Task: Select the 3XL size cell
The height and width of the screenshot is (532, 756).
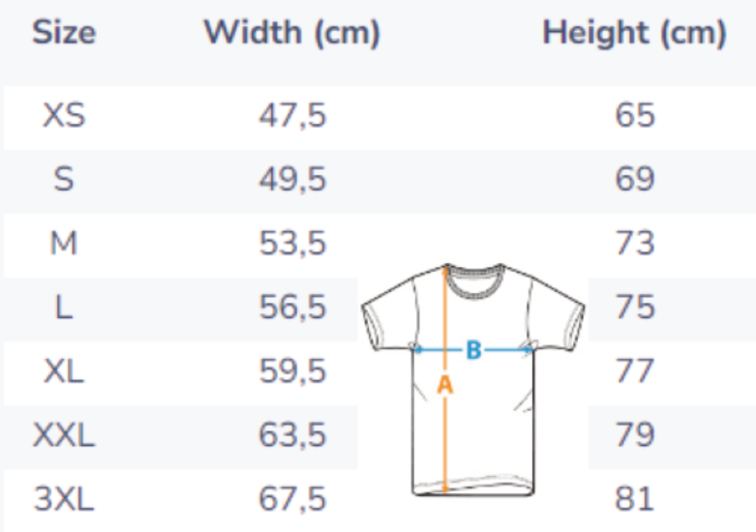Action: 64,499
